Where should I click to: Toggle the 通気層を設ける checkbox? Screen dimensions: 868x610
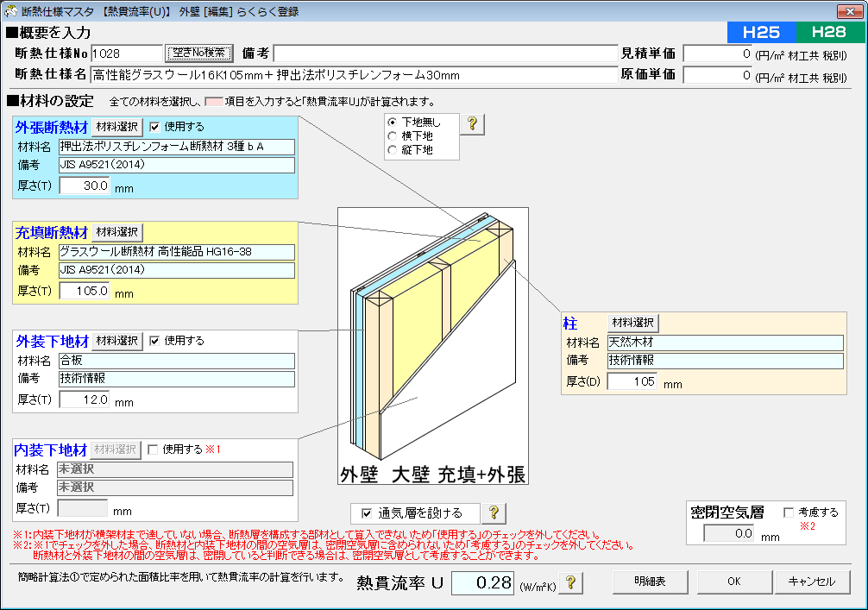click(x=366, y=513)
